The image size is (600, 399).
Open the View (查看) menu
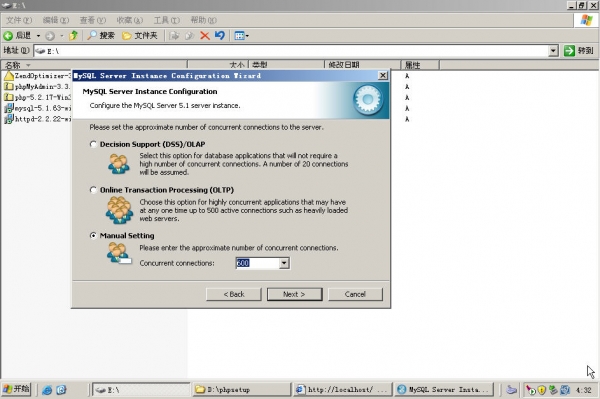[93, 20]
